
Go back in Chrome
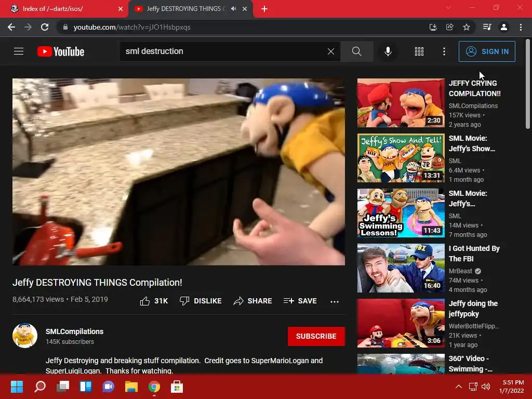tap(11, 27)
